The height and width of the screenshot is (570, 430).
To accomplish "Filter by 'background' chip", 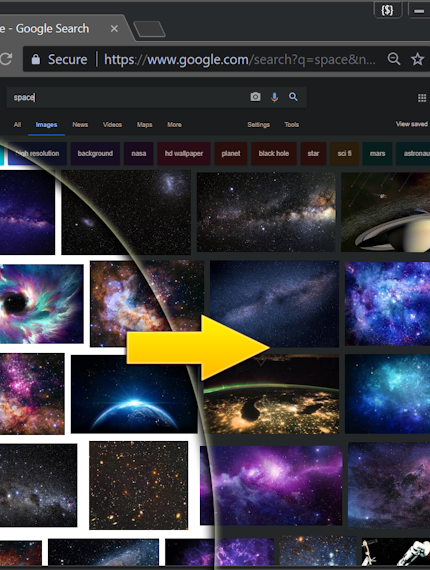I will coord(95,153).
